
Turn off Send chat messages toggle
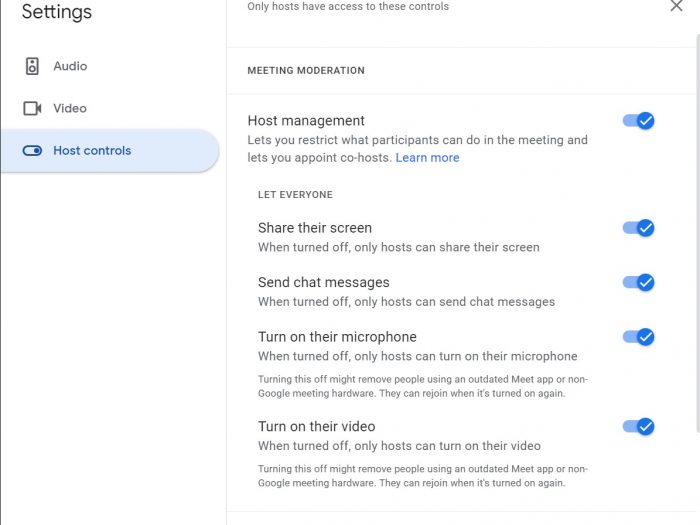(638, 282)
